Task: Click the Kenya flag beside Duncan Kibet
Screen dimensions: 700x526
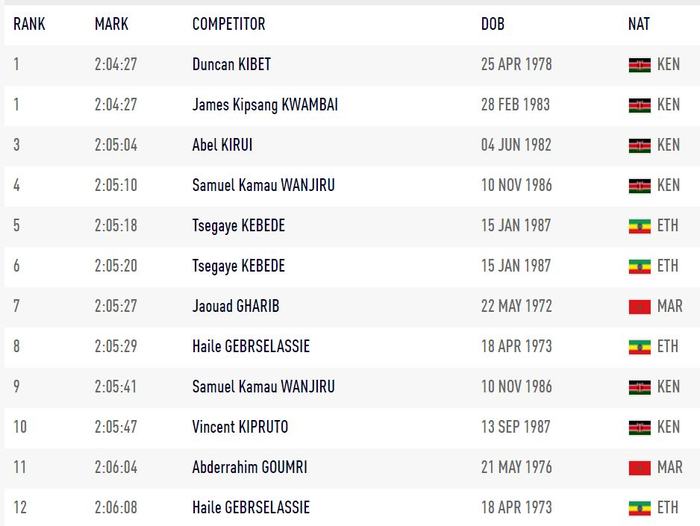Action: [639, 65]
